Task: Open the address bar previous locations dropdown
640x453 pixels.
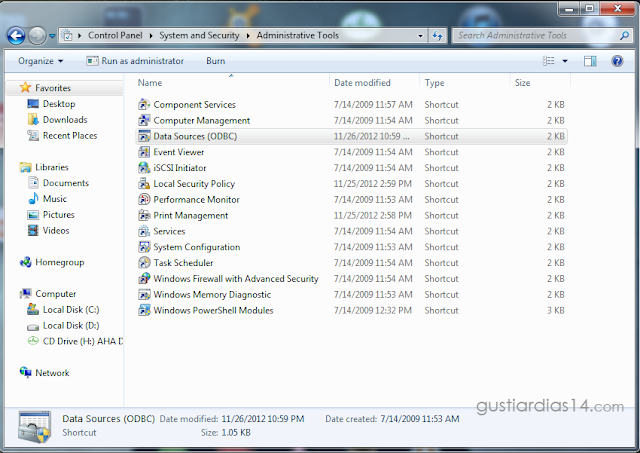Action: 420,36
